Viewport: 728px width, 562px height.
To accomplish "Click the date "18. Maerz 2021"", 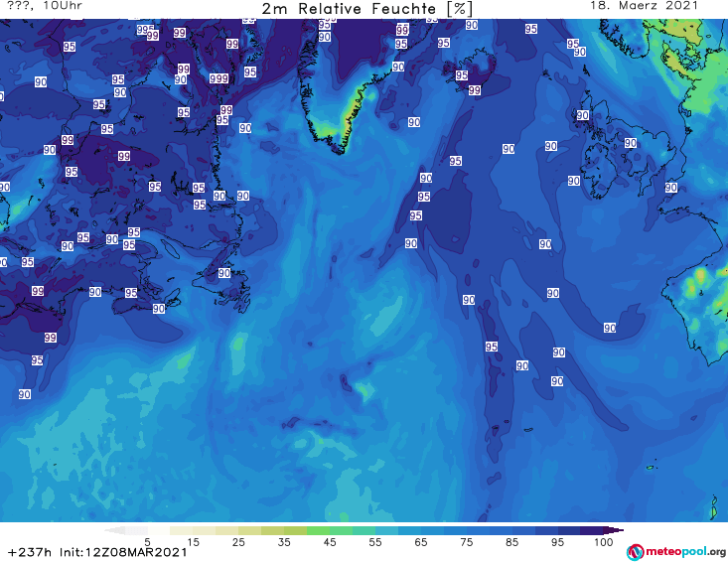I will coord(644,6).
